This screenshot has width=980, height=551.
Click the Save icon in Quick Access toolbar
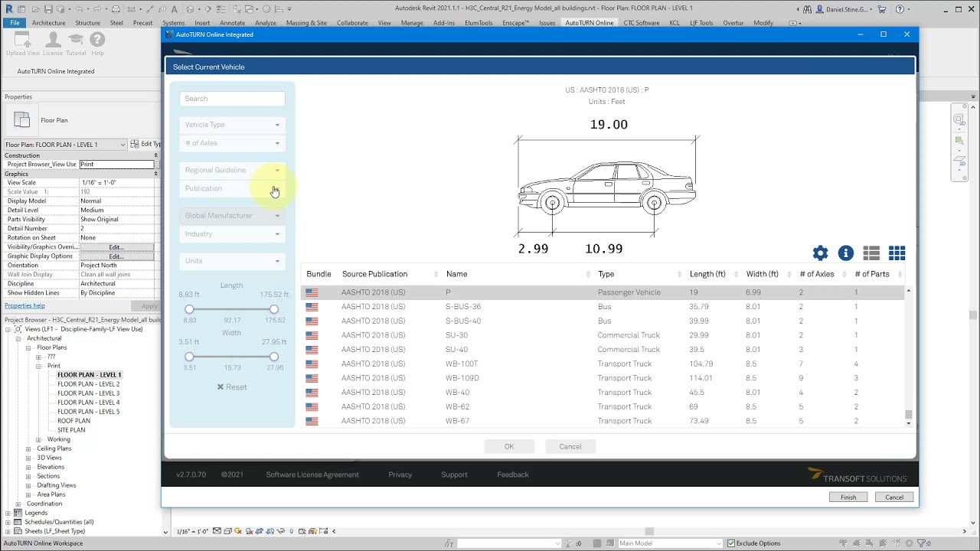[48, 9]
